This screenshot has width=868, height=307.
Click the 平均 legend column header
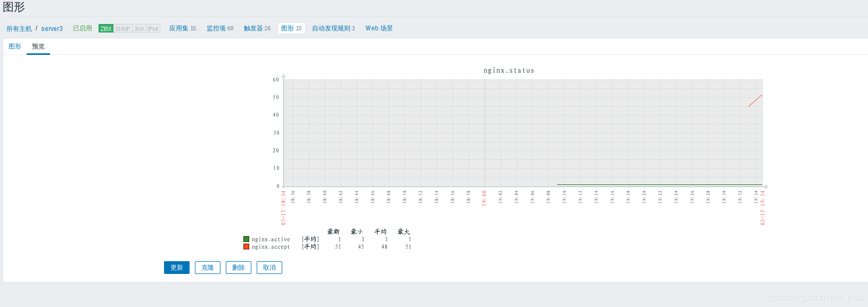[x=380, y=232]
